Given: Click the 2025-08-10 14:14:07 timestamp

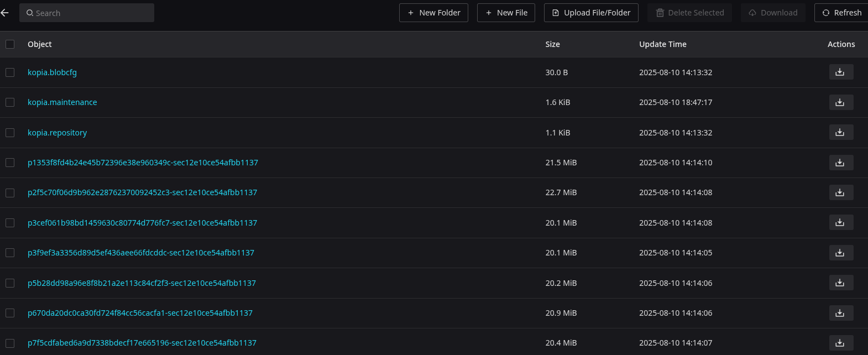Looking at the screenshot, I should [676, 343].
